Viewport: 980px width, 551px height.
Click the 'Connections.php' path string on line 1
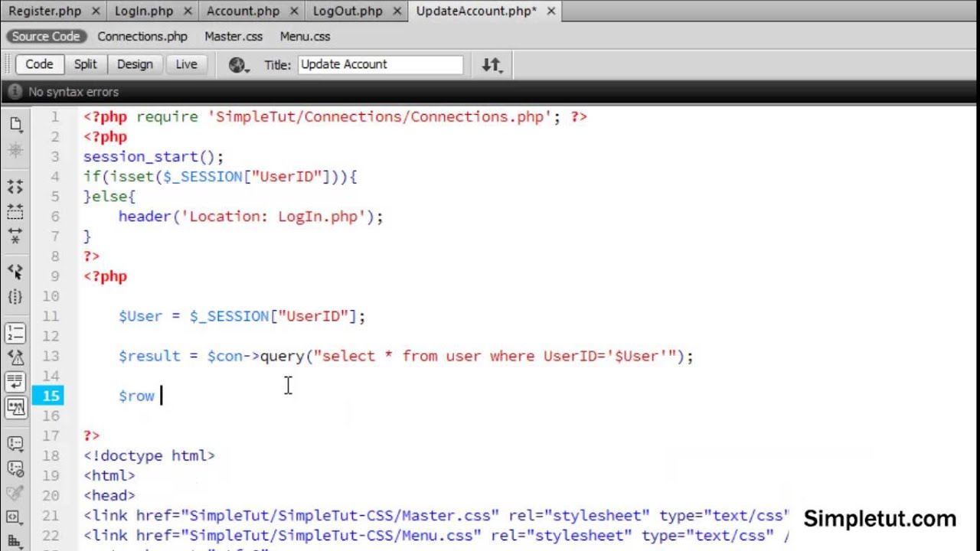(380, 117)
